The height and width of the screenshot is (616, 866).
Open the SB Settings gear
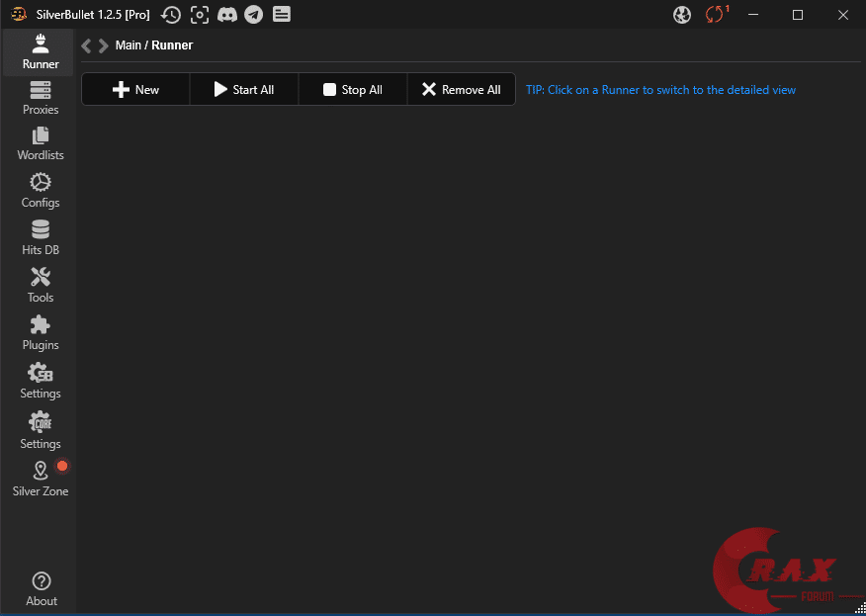point(40,382)
